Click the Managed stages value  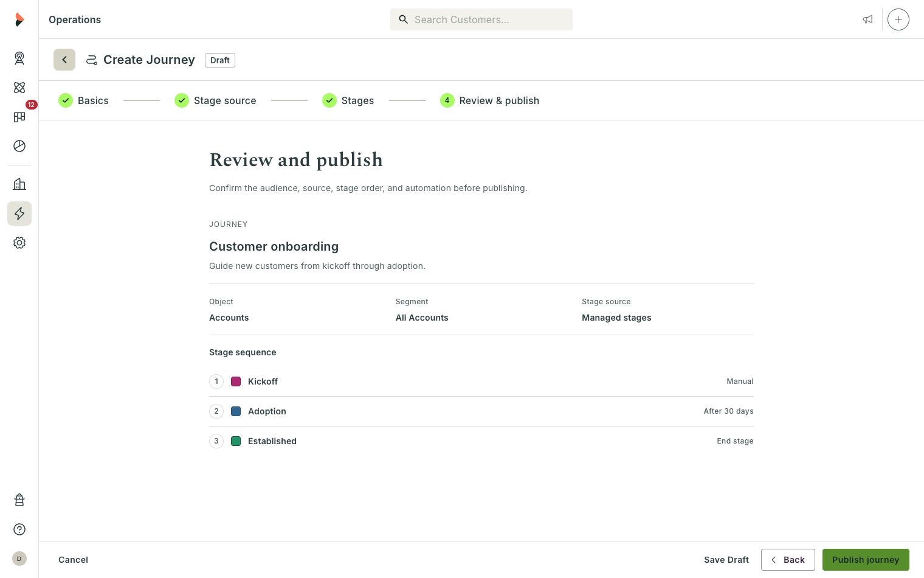pyautogui.click(x=616, y=318)
